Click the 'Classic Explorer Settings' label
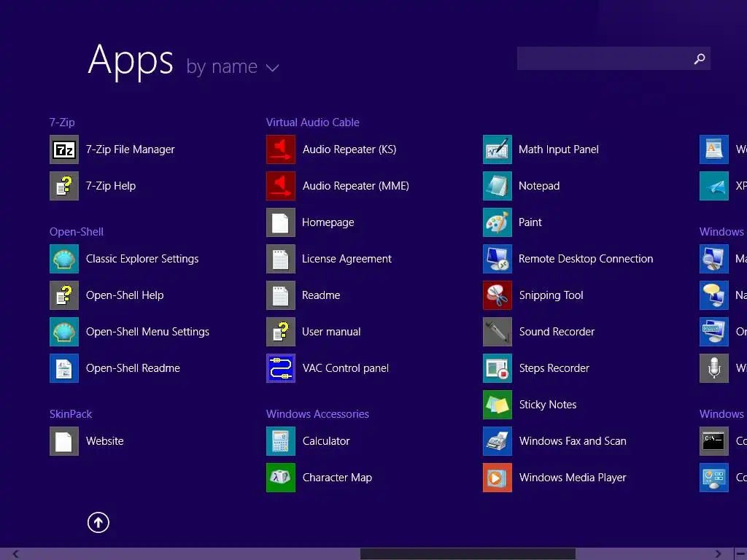This screenshot has width=747, height=560. click(x=142, y=259)
